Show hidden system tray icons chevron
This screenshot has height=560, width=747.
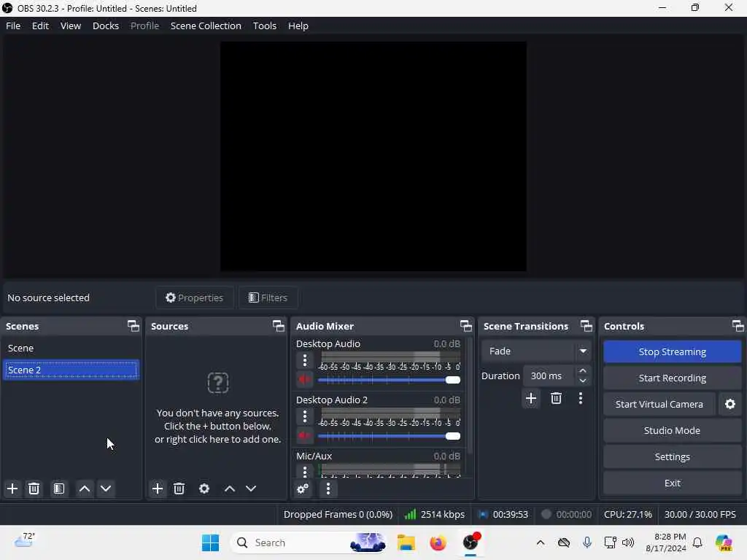541,542
